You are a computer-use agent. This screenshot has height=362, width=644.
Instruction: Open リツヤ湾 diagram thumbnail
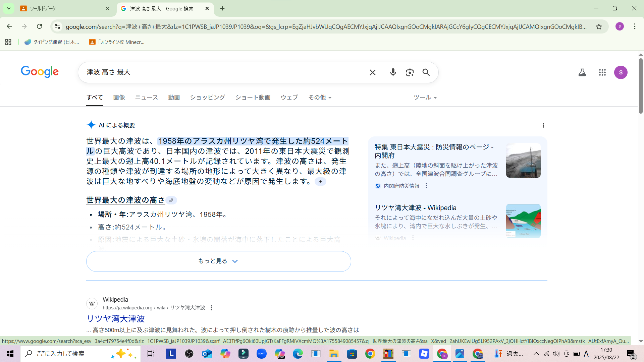click(523, 221)
